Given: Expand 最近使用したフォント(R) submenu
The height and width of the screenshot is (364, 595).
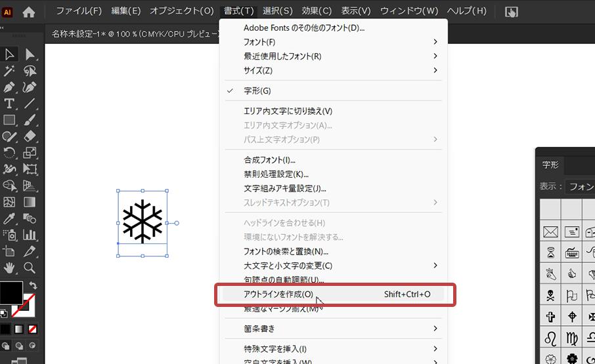Looking at the screenshot, I should point(333,56).
